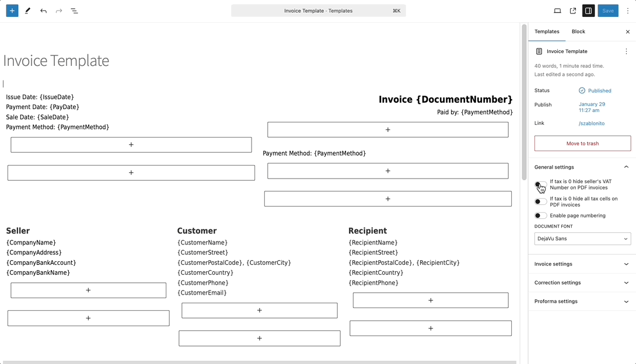Open the Document Font dropdown
This screenshot has width=636, height=364.
(582, 239)
